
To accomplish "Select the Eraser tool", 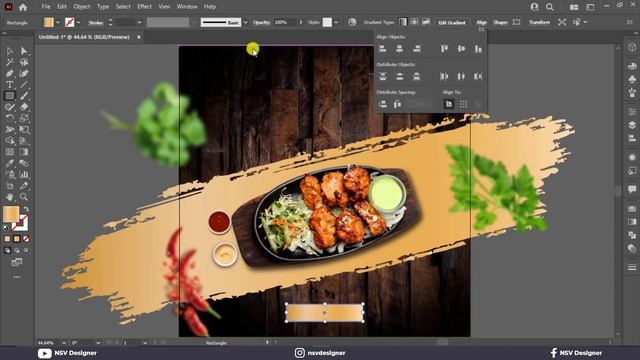I will 24,107.
